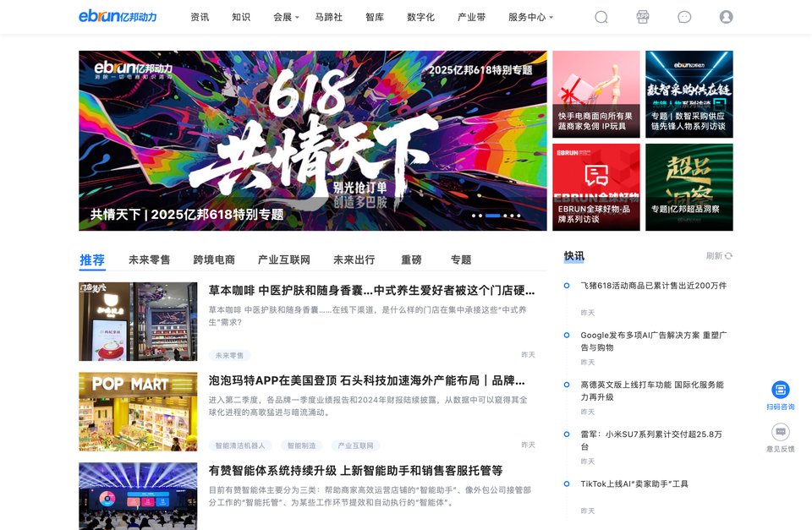Image resolution: width=812 pixels, height=530 pixels.
Task: Open the 泡泡玛特APP在美国登顶 article headline
Action: pos(366,380)
